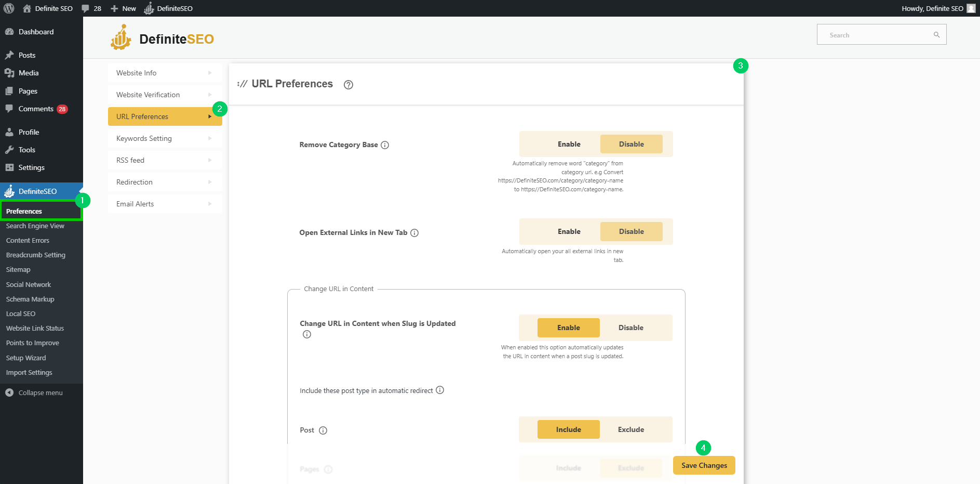Screen dimensions: 980x484
Task: Disable Open External Links in New Tab
Action: (632, 231)
